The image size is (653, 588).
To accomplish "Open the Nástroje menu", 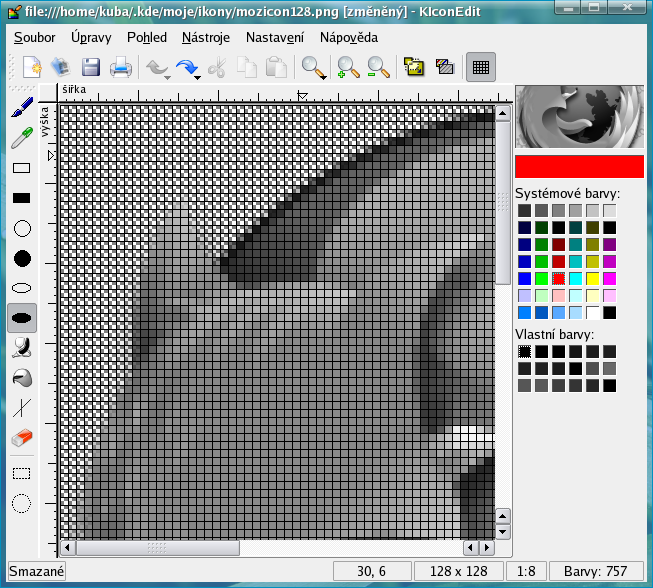I will point(206,38).
